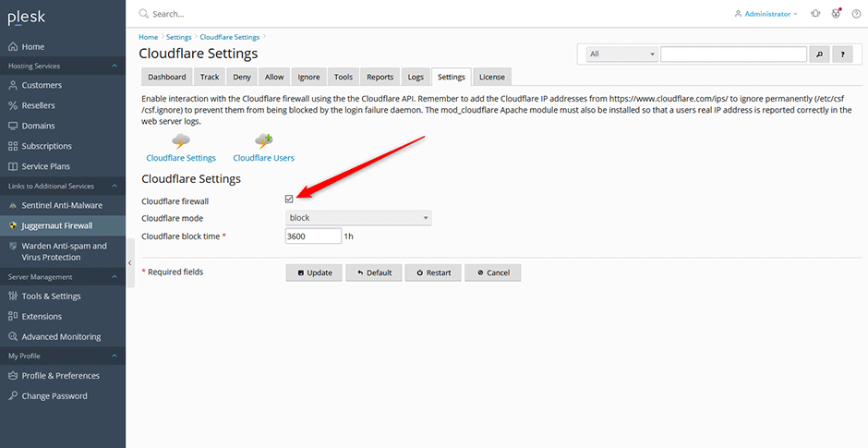The width and height of the screenshot is (868, 448).
Task: Open the All filter dropdown
Action: [x=622, y=54]
